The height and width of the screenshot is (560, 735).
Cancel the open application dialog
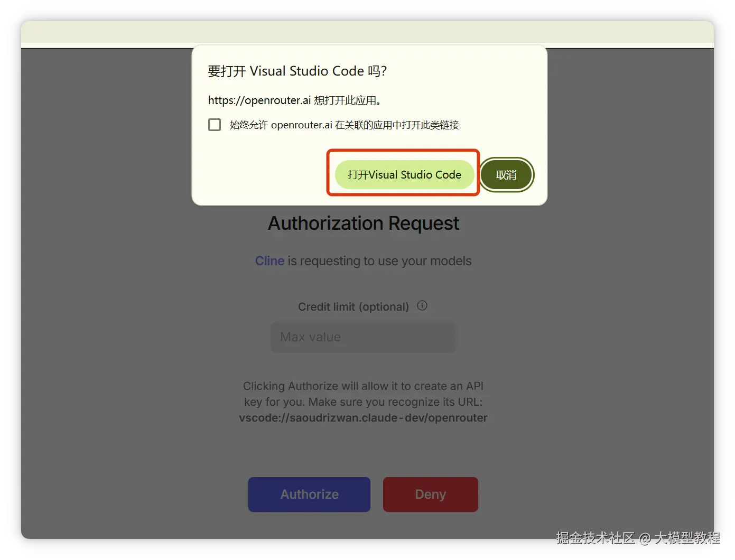pyautogui.click(x=507, y=175)
